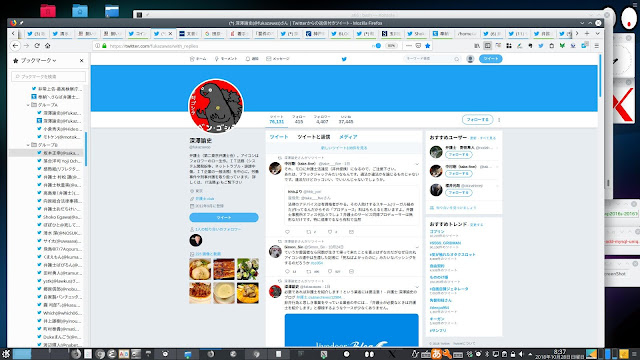
Task: Click the Pocket save icon in URL bar
Action: point(418,46)
